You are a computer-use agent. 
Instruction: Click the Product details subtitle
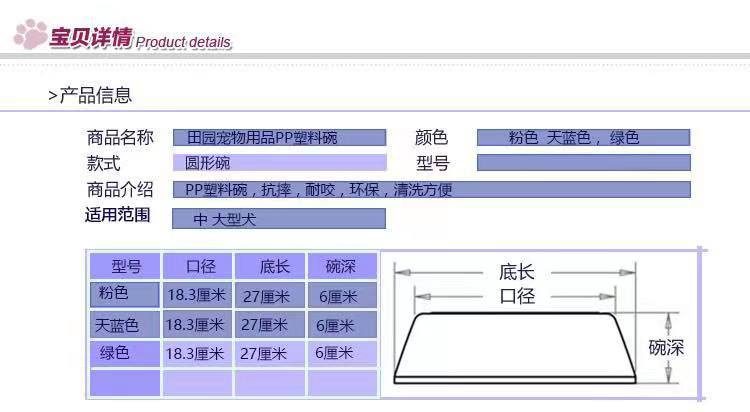pos(183,42)
